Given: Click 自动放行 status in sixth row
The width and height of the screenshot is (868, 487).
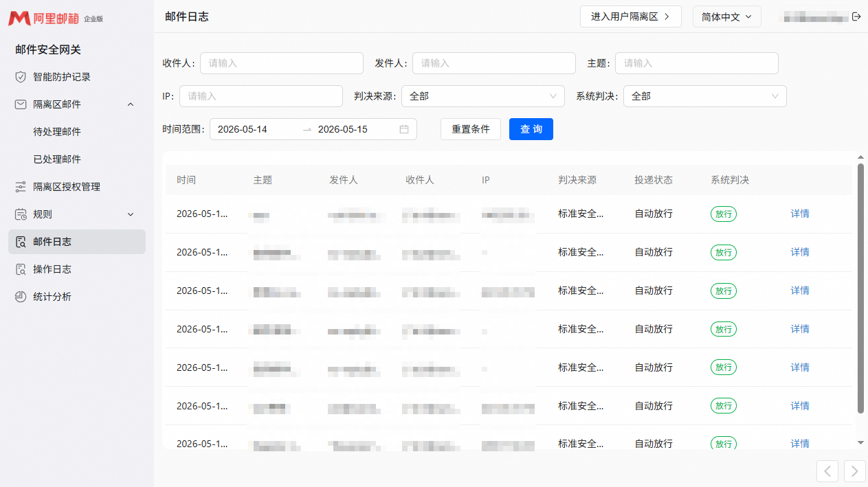Looking at the screenshot, I should [654, 406].
